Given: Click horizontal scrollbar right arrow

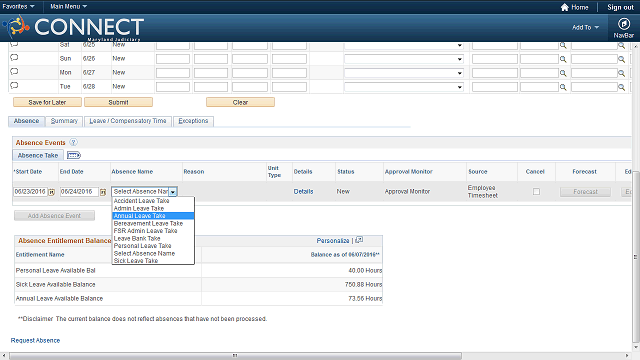Looking at the screenshot, I should tap(627, 356).
